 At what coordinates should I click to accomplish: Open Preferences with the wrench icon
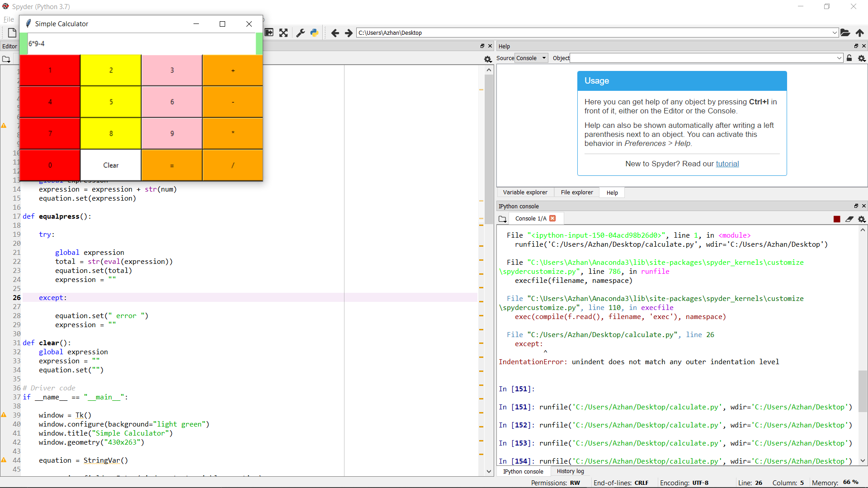301,33
